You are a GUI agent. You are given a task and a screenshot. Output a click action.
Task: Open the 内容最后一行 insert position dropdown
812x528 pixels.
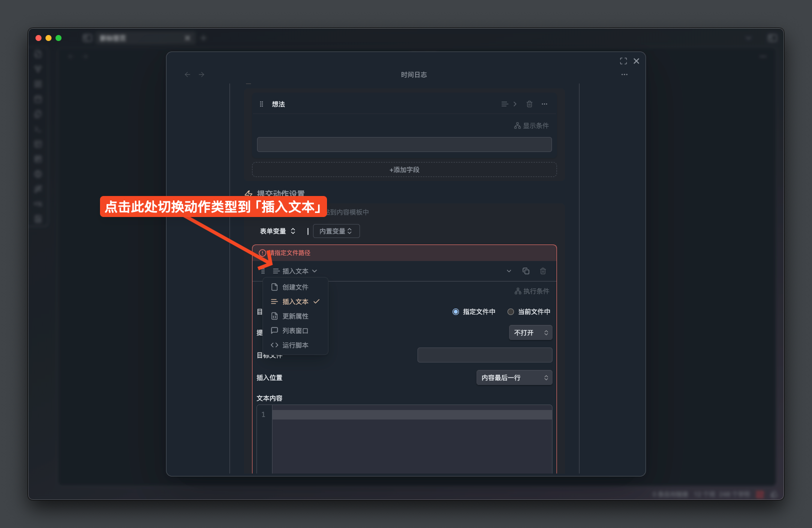click(x=514, y=377)
